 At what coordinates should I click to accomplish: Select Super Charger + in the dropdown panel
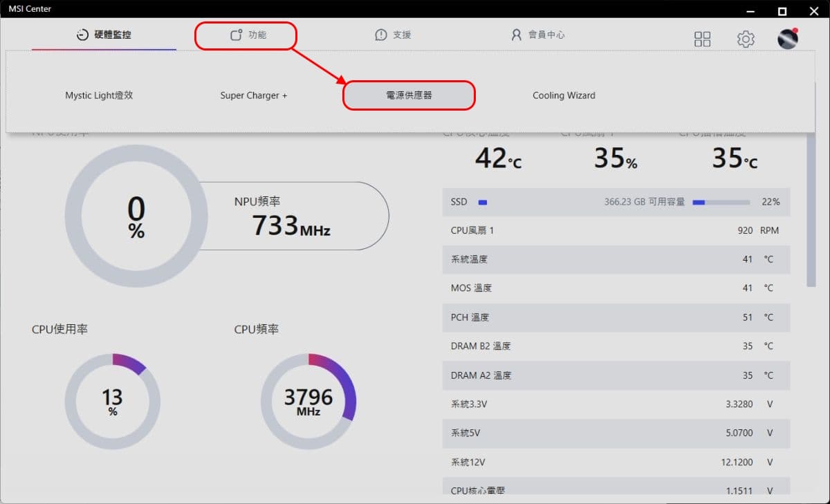[x=254, y=95]
